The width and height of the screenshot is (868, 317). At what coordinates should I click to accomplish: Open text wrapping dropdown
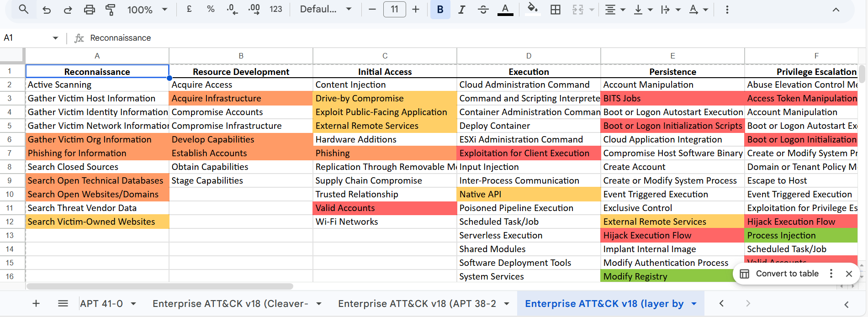coord(670,10)
